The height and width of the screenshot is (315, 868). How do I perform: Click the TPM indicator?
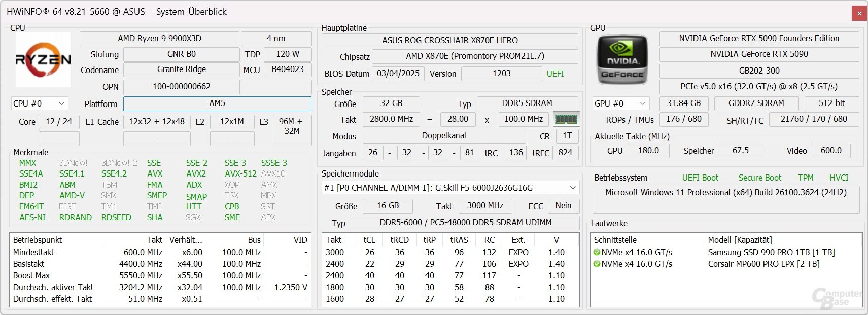tap(806, 178)
